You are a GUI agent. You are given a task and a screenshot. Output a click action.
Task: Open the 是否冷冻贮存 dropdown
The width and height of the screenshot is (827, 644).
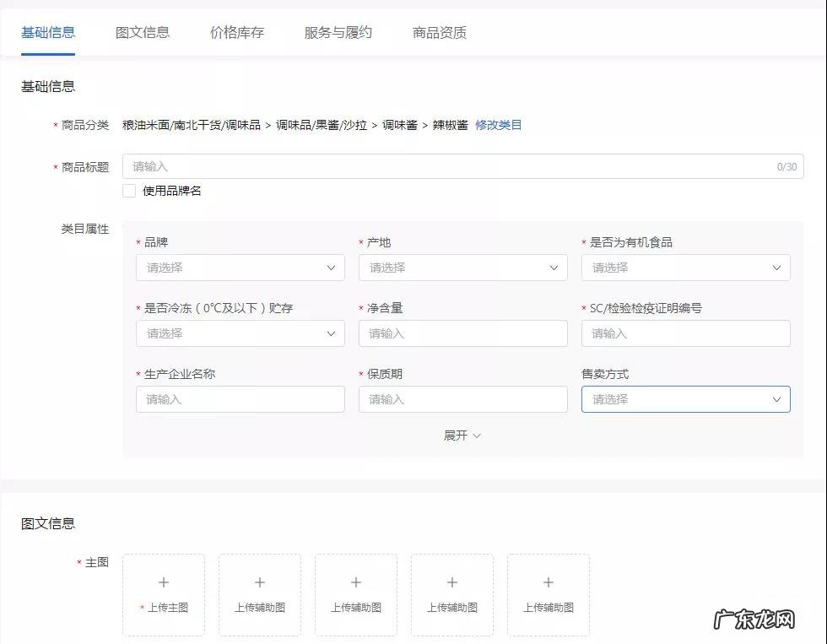click(x=241, y=333)
